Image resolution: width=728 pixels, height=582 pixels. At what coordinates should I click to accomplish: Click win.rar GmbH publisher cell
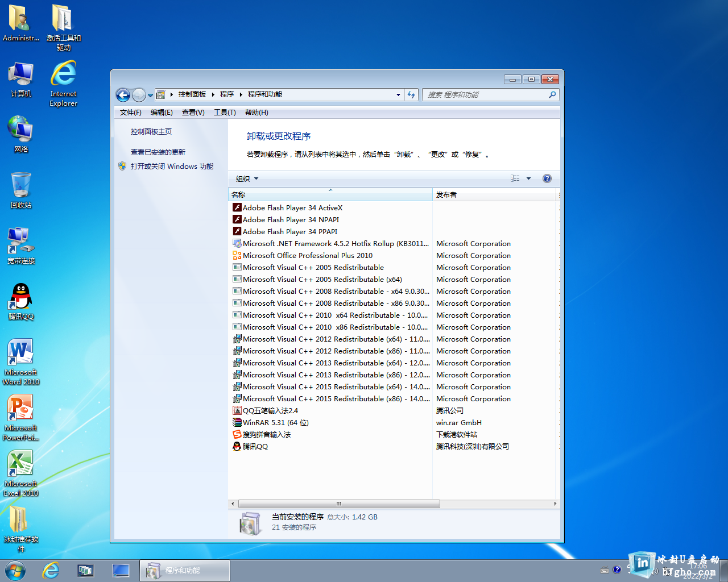459,423
